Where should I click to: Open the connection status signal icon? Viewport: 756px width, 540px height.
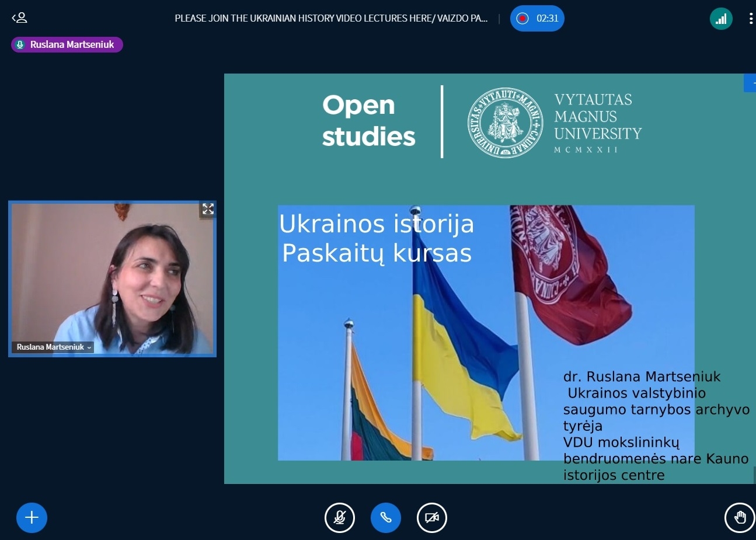coord(721,19)
